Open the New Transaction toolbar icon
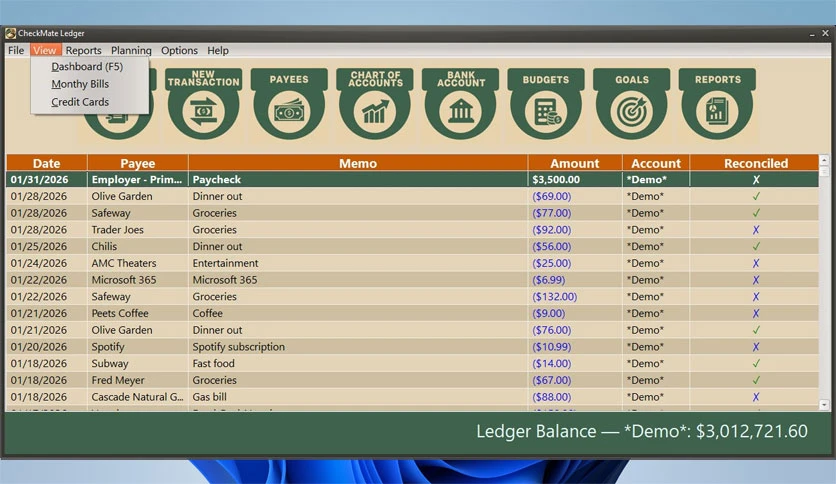 coord(203,104)
